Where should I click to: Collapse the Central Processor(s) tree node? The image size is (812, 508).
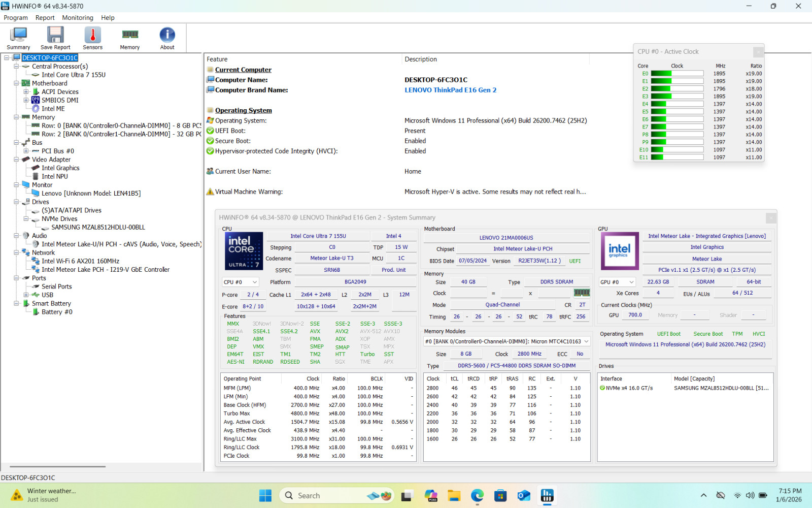coord(16,66)
